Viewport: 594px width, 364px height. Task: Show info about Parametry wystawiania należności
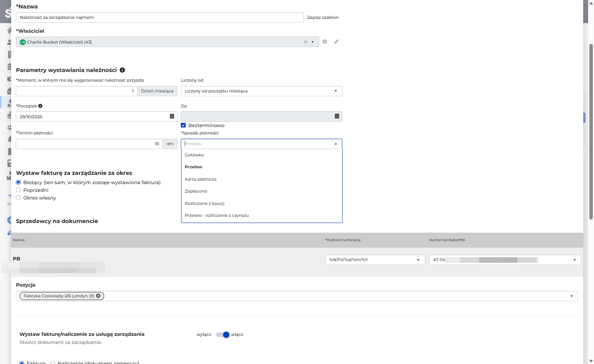coord(122,70)
